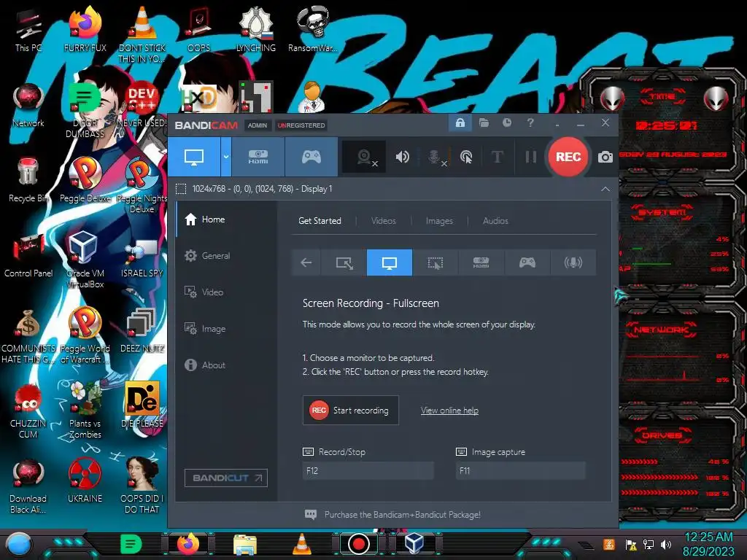Open scheduled recording clock icon

(507, 122)
